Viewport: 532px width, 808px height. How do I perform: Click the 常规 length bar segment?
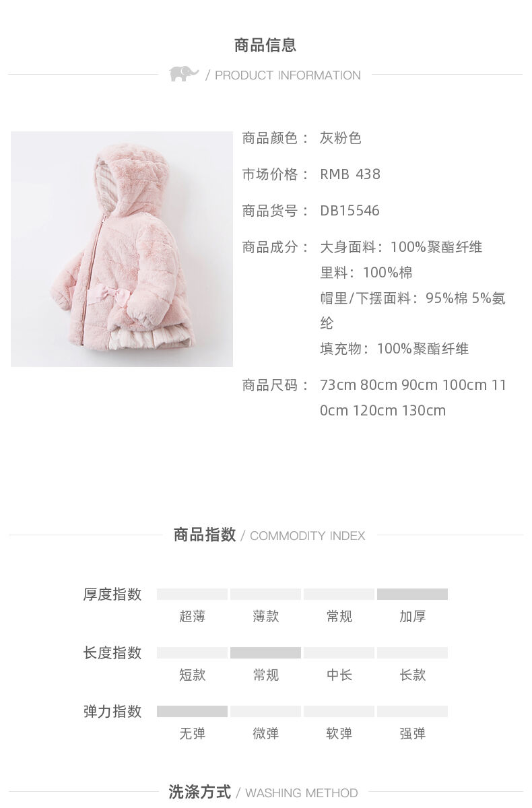[x=265, y=652]
